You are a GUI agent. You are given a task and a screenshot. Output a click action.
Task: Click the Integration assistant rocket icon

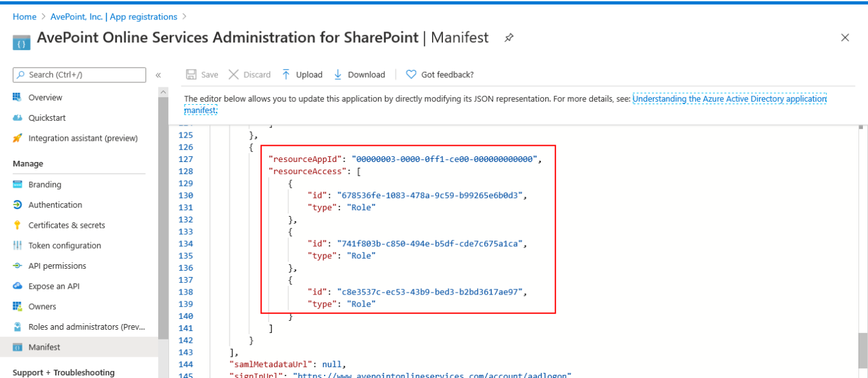click(17, 138)
